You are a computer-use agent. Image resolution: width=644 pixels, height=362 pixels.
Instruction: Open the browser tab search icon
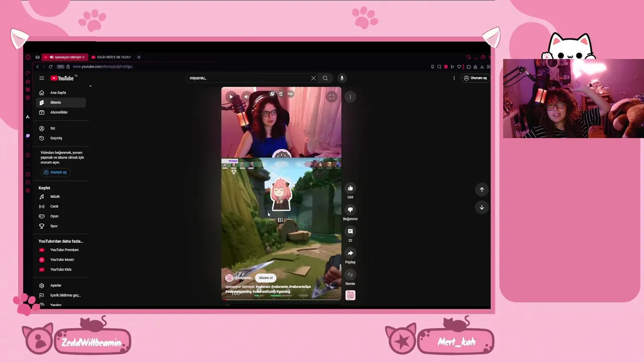point(468,57)
